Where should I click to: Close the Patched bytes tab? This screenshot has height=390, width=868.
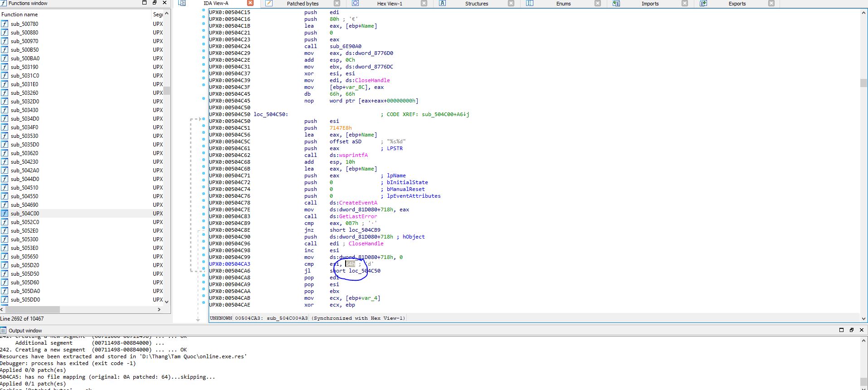tap(337, 3)
